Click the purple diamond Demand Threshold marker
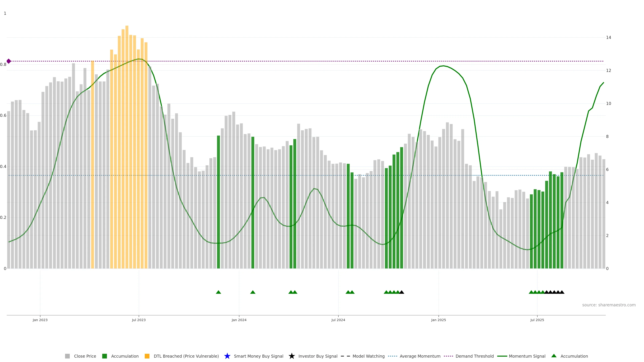Image resolution: width=644 pixels, height=362 pixels. tap(9, 61)
